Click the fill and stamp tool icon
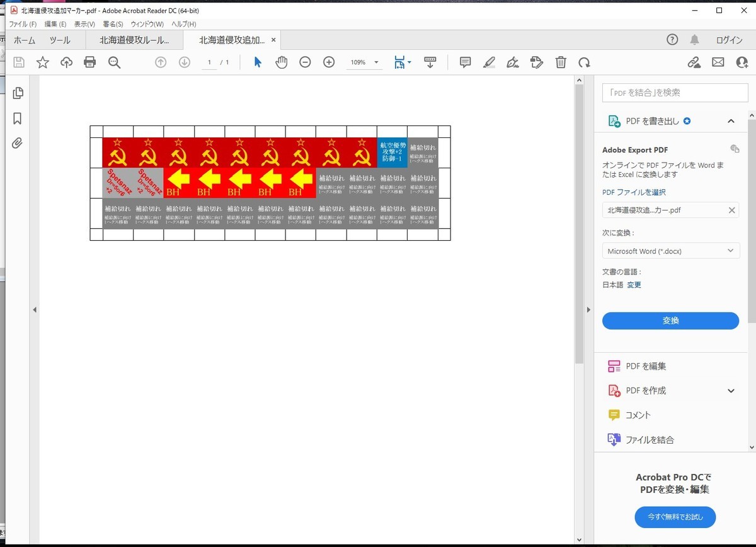756x547 pixels. (x=537, y=62)
